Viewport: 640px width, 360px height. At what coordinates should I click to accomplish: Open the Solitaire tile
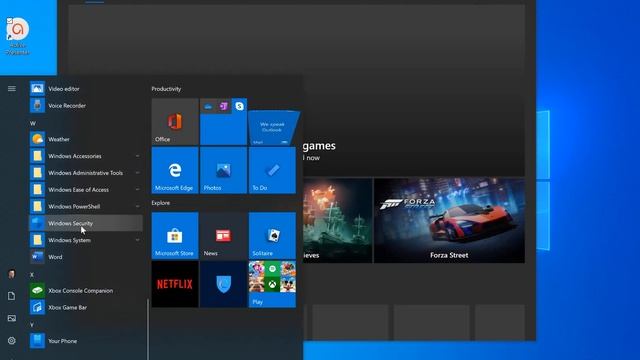(x=272, y=236)
